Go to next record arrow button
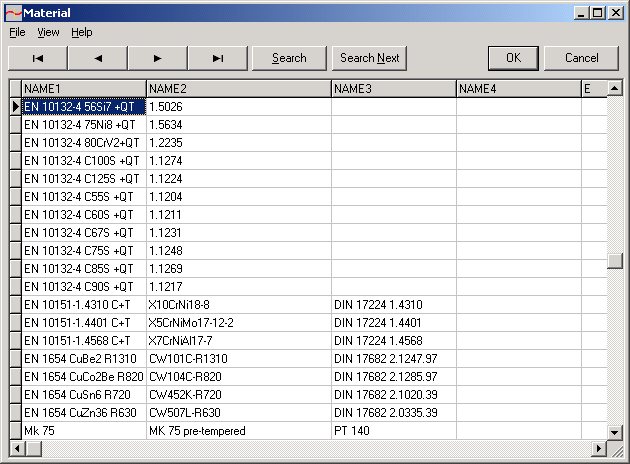The height and width of the screenshot is (464, 630). (x=158, y=58)
